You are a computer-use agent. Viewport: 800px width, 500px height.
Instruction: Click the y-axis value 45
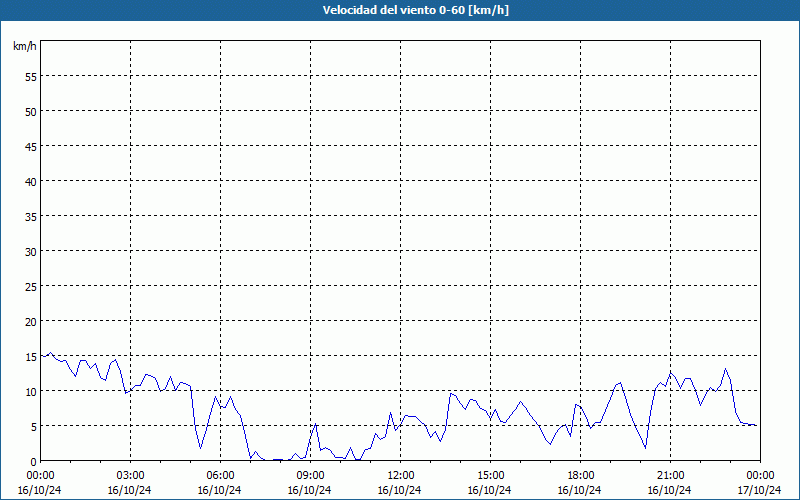click(x=31, y=146)
